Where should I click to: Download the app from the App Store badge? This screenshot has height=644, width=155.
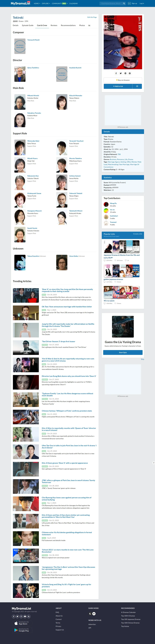click(22, 623)
